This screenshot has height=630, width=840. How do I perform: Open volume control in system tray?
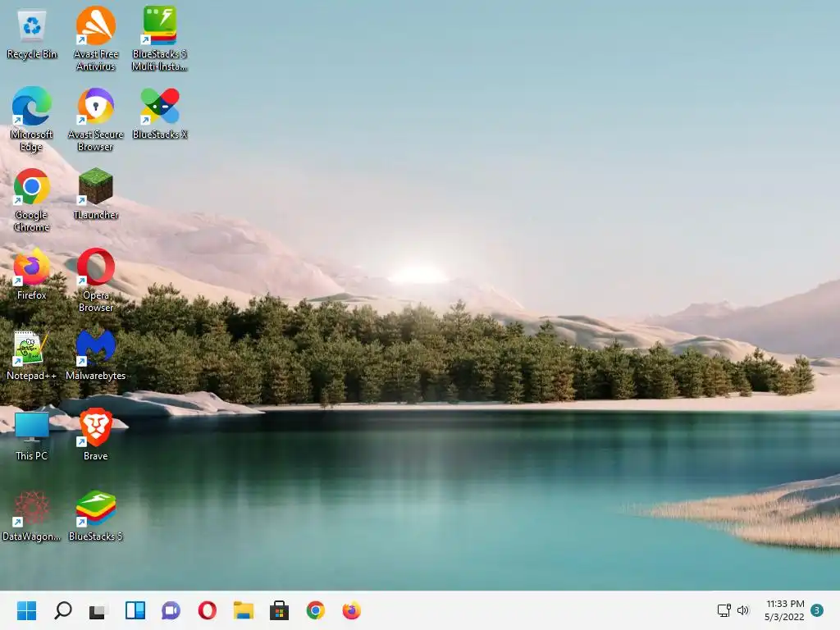(x=742, y=610)
